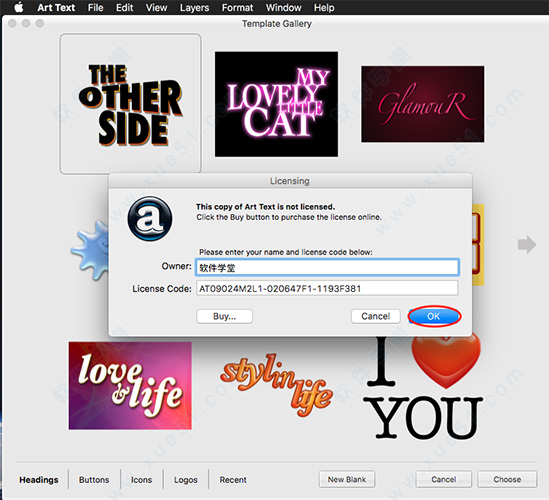This screenshot has height=500, width=549.
Task: Open the File menu
Action: [95, 7]
